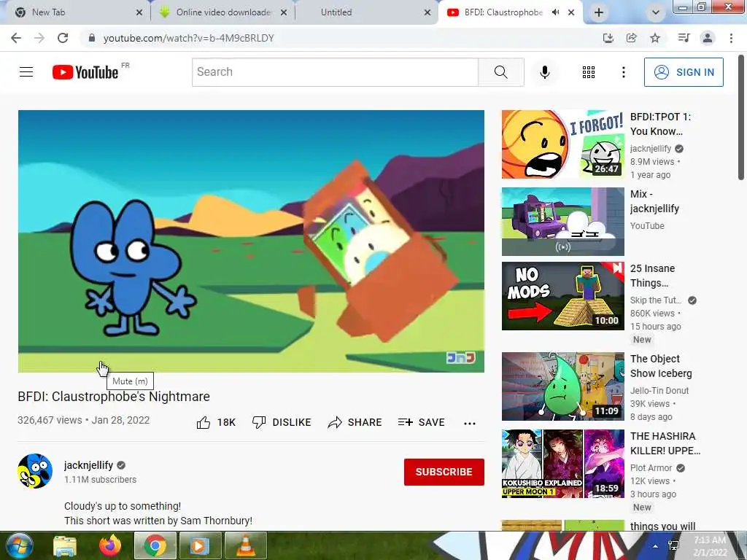Start voice search with microphone icon
Screen dimensions: 747x560
[544, 72]
